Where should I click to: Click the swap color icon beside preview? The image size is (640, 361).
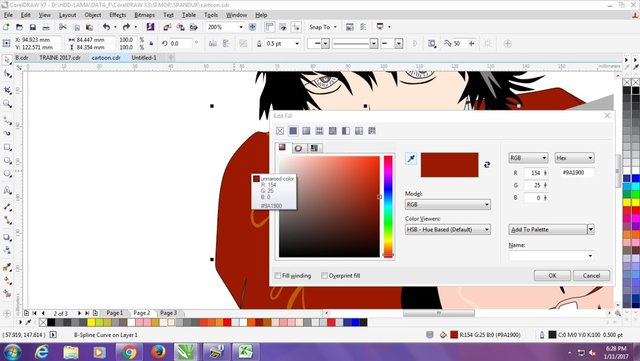pos(487,165)
